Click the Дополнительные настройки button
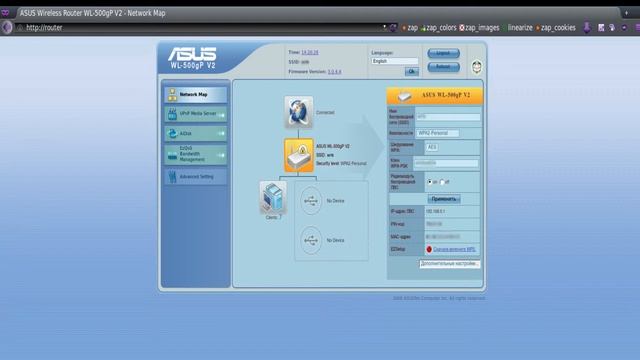640x360 pixels. click(x=449, y=264)
